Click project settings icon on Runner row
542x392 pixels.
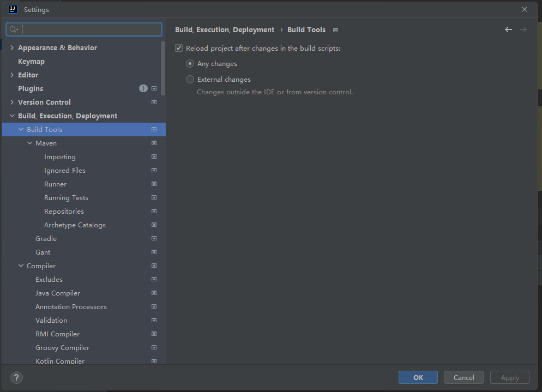(x=154, y=184)
